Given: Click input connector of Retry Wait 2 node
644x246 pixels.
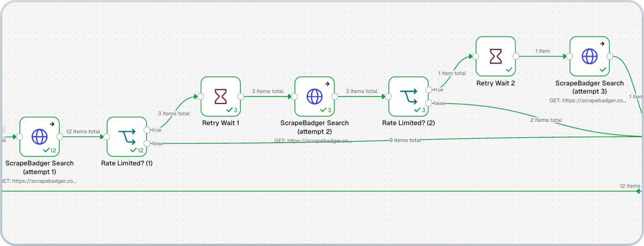Looking at the screenshot, I should 476,56.
